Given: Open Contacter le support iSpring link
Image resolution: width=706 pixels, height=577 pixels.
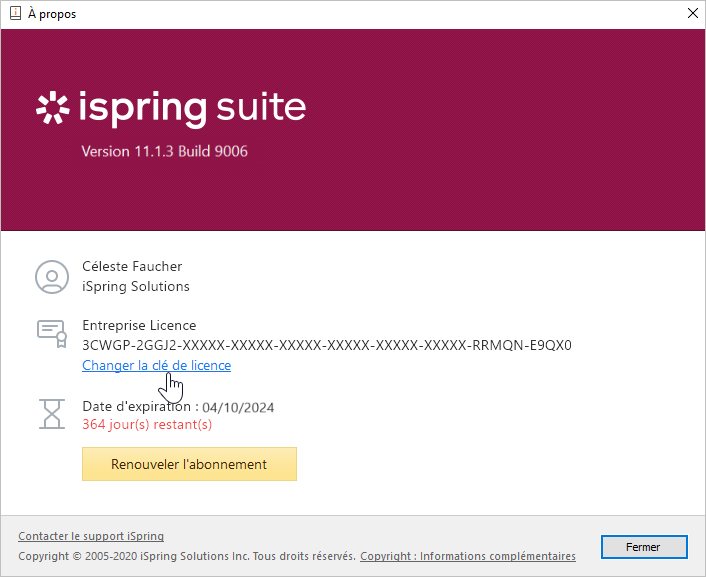Looking at the screenshot, I should click(91, 537).
